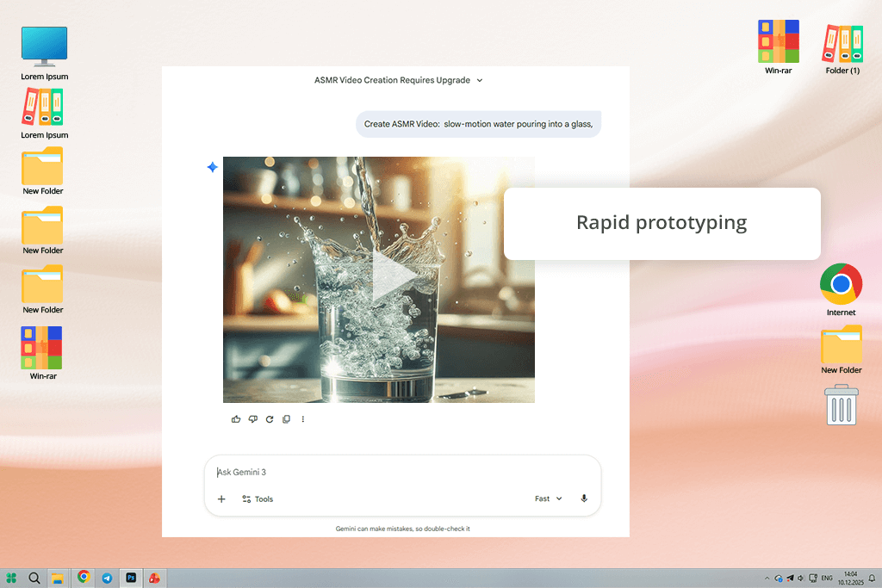The height and width of the screenshot is (588, 882).
Task: Open the notification bell in the tray
Action: pyautogui.click(x=872, y=578)
